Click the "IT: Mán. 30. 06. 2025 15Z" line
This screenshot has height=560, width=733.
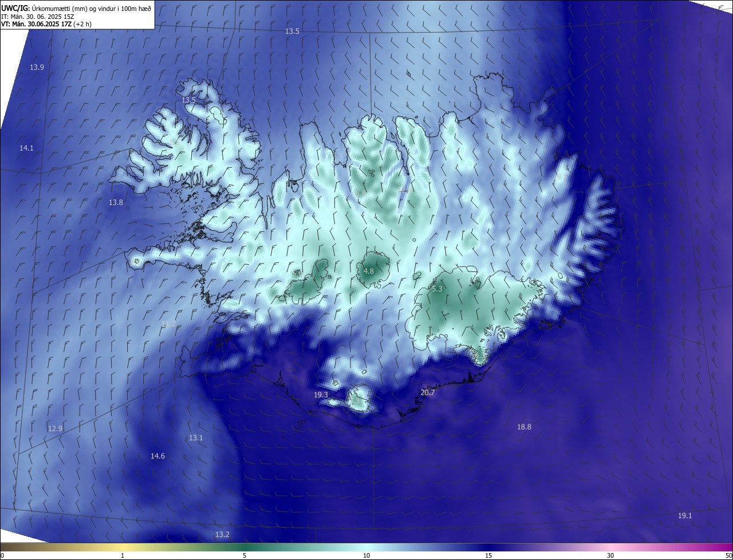click(x=38, y=16)
